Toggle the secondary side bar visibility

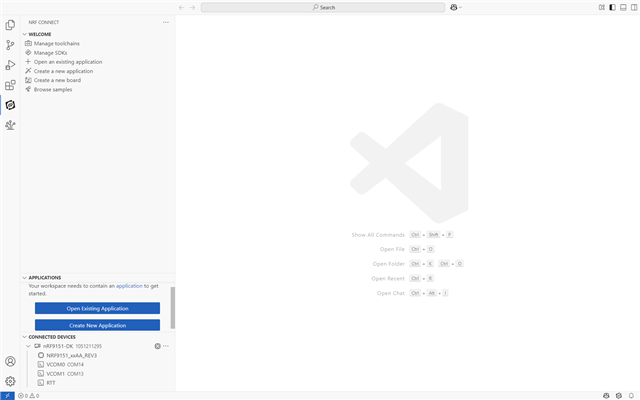pyautogui.click(x=634, y=7)
